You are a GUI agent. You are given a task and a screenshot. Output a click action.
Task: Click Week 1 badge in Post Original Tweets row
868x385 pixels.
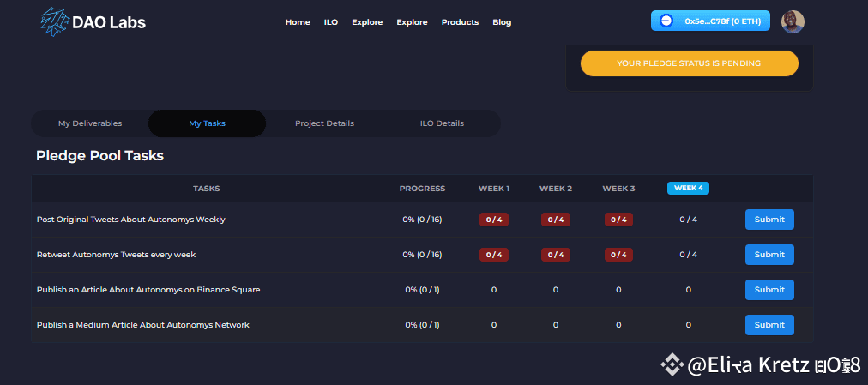coord(494,220)
